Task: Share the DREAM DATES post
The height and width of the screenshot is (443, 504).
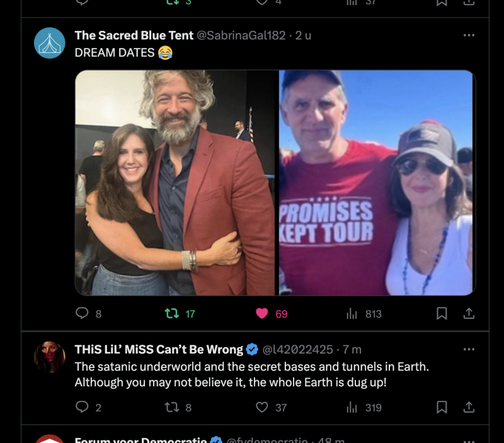Action: point(469,313)
